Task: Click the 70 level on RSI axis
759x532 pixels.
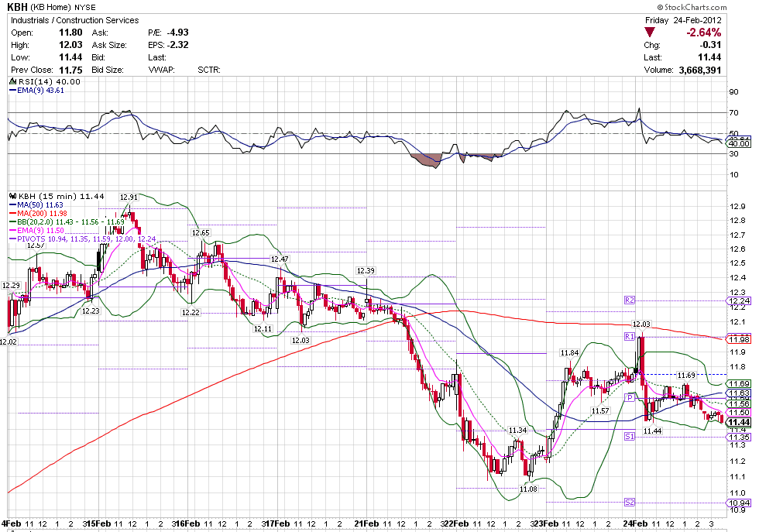Action: click(734, 113)
